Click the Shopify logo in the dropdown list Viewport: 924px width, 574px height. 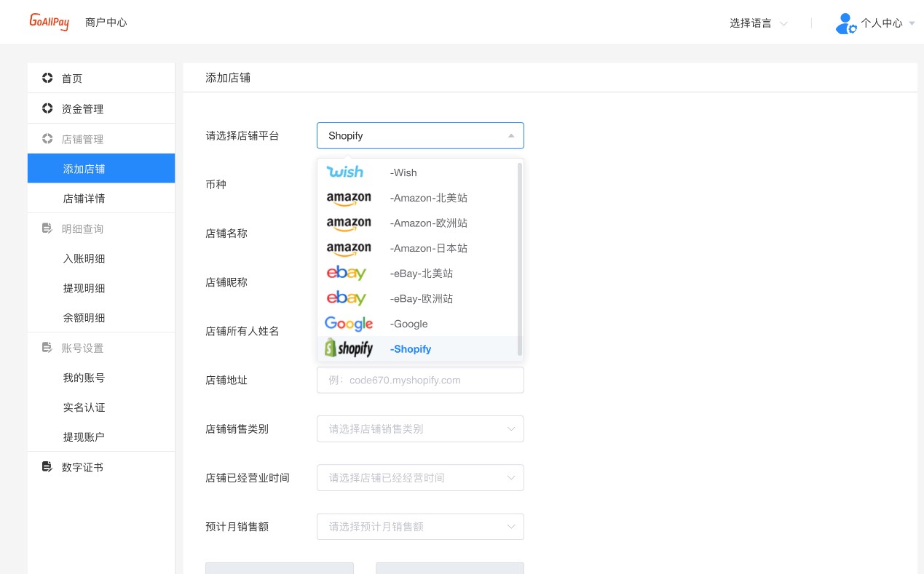pos(349,348)
